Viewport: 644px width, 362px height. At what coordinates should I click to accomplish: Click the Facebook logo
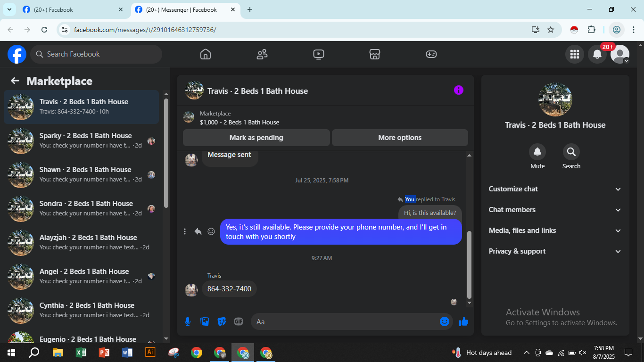[x=17, y=54]
